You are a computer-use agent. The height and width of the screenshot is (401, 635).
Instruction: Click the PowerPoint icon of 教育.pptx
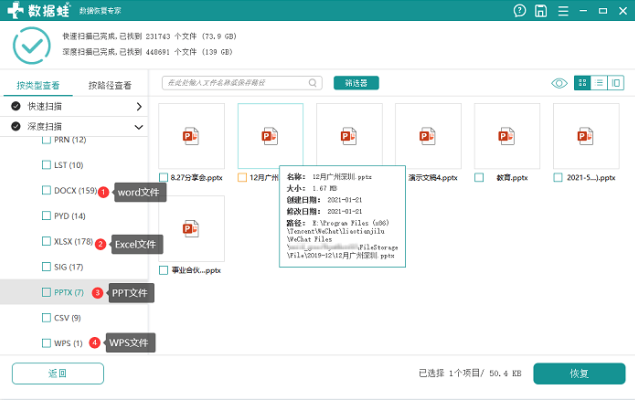pos(507,135)
